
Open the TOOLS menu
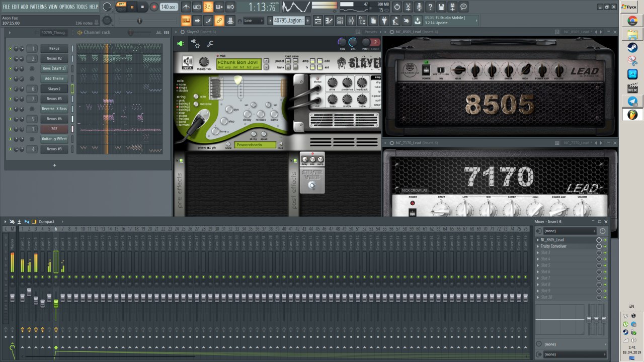click(x=82, y=7)
